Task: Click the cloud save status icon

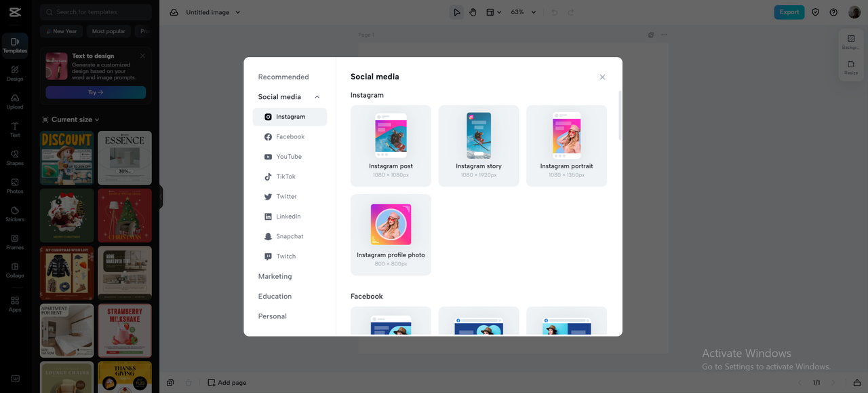Action: pyautogui.click(x=174, y=12)
